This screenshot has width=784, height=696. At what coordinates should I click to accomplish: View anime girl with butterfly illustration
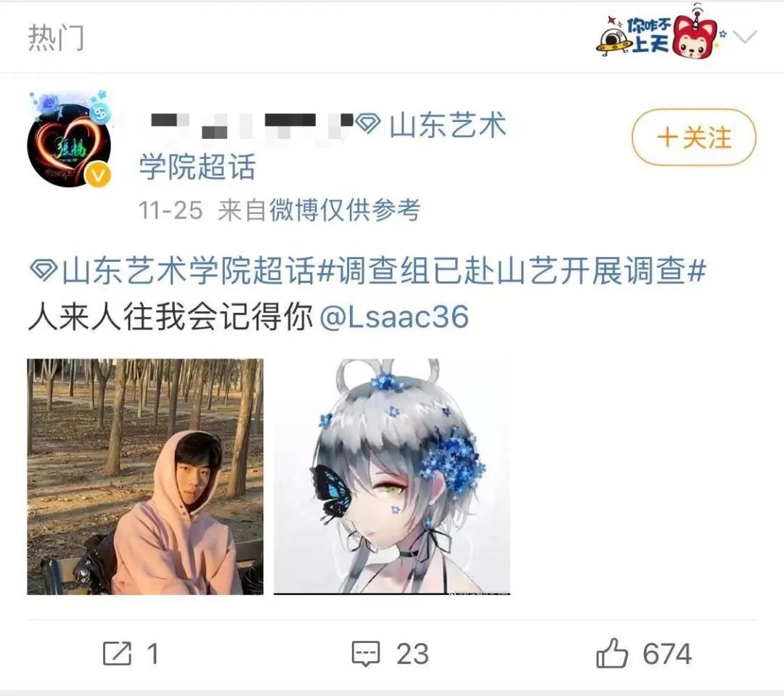pos(392,477)
